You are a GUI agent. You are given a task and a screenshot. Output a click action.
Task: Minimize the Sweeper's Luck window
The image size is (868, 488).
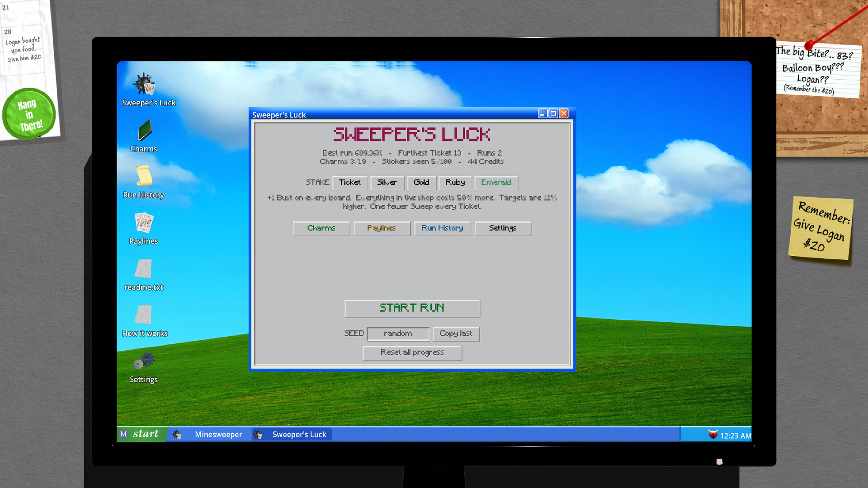point(542,113)
